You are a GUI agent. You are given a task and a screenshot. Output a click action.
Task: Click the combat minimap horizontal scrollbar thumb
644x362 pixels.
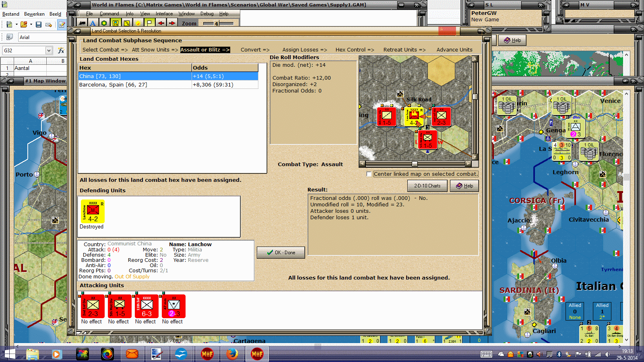click(415, 164)
